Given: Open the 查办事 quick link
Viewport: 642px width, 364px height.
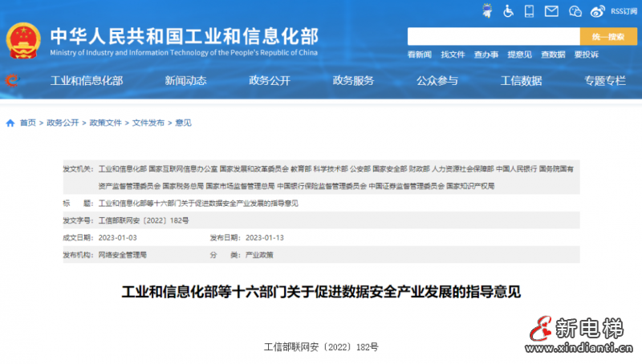Looking at the screenshot, I should (486, 55).
